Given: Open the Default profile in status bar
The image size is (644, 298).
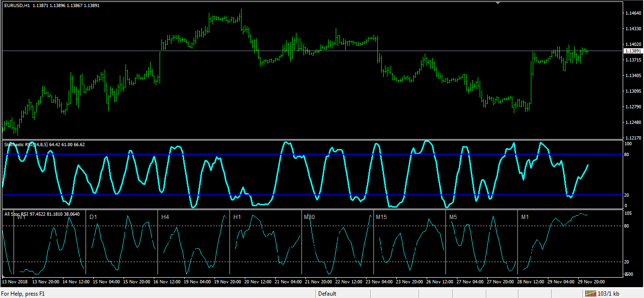Looking at the screenshot, I should pyautogui.click(x=327, y=294).
